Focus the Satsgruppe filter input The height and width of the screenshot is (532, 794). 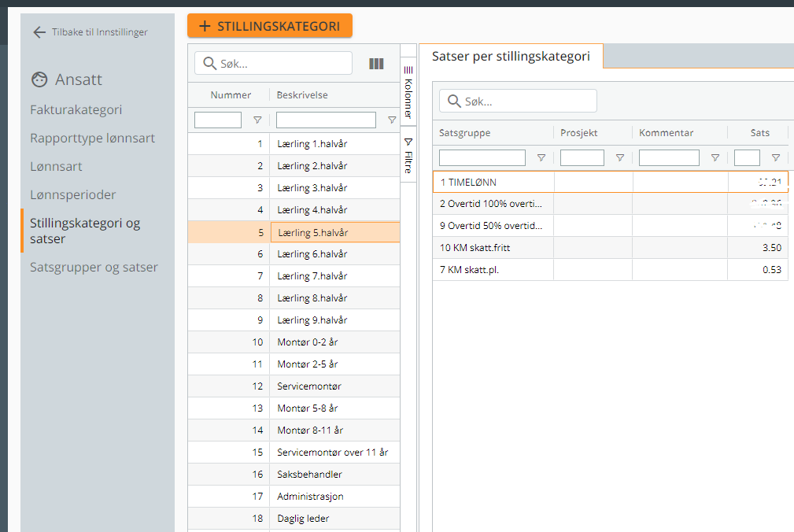(x=482, y=158)
